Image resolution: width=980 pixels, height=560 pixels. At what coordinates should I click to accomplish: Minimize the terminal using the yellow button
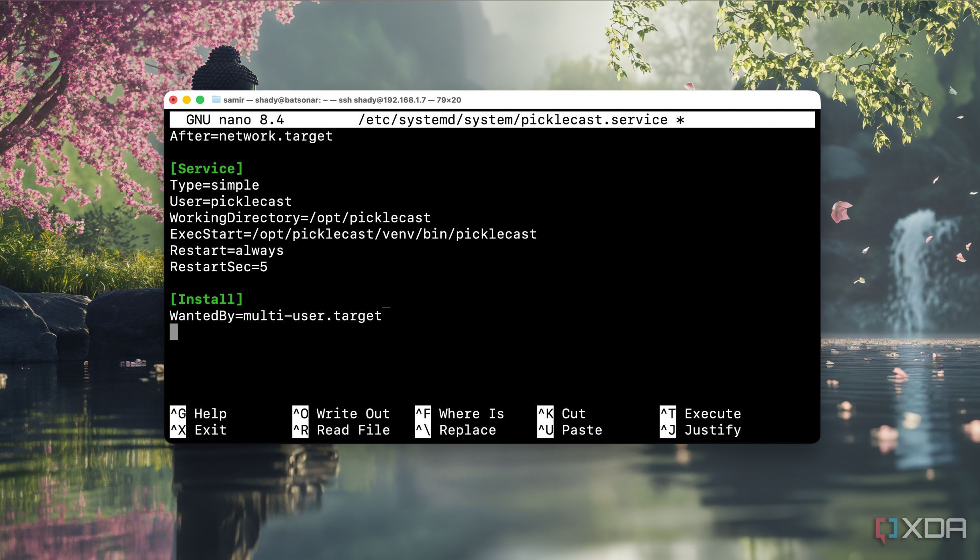coord(186,100)
